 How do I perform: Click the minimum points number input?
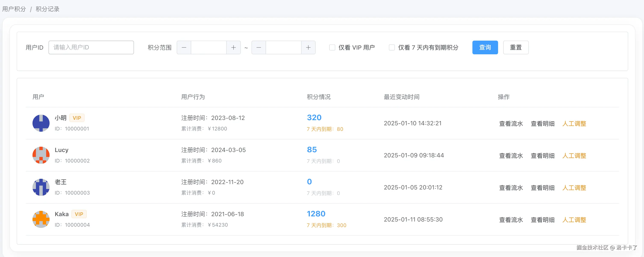(x=209, y=47)
